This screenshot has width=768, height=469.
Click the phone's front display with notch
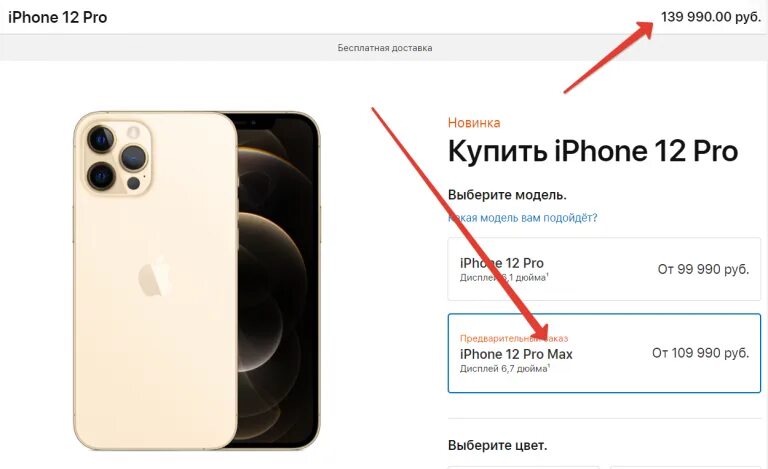[x=278, y=281]
